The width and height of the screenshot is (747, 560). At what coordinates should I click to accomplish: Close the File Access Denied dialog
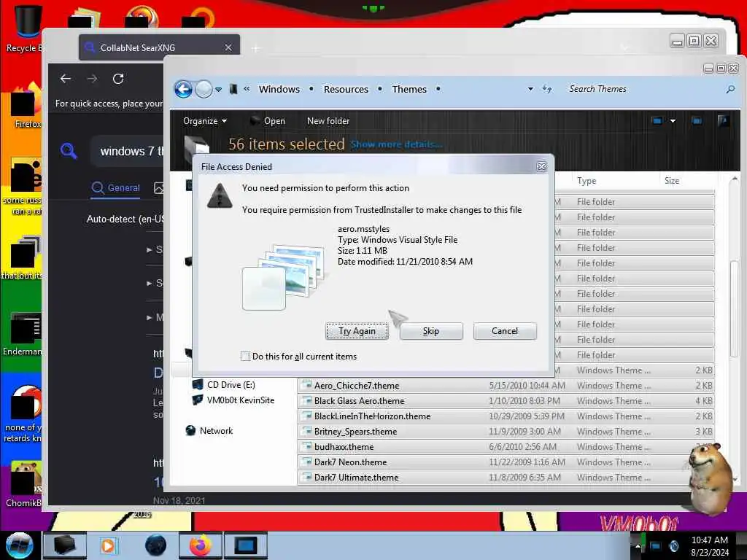tap(542, 167)
